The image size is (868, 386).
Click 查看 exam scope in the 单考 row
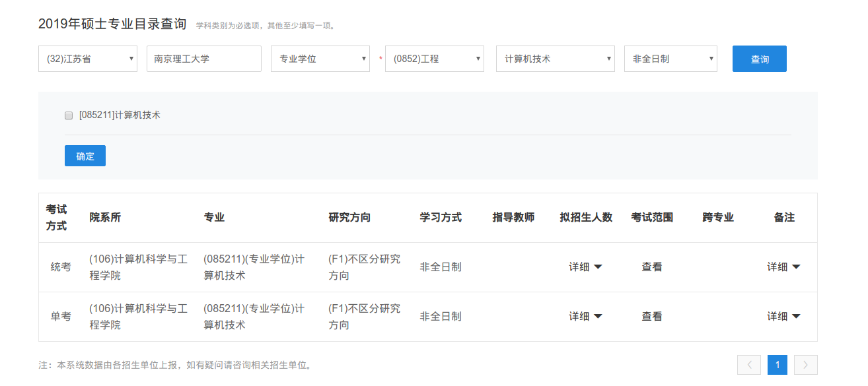point(651,317)
